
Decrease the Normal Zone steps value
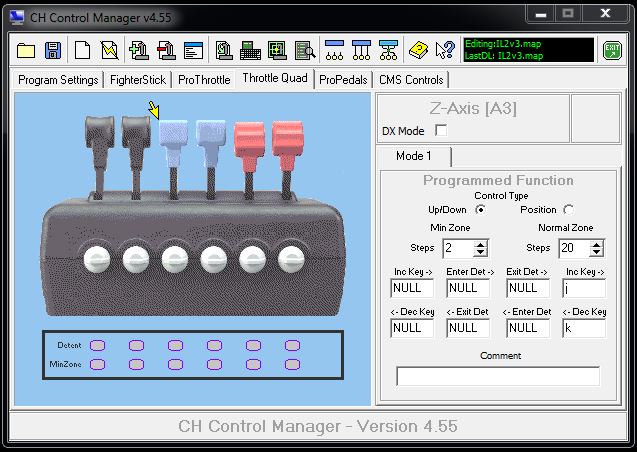(x=595, y=253)
